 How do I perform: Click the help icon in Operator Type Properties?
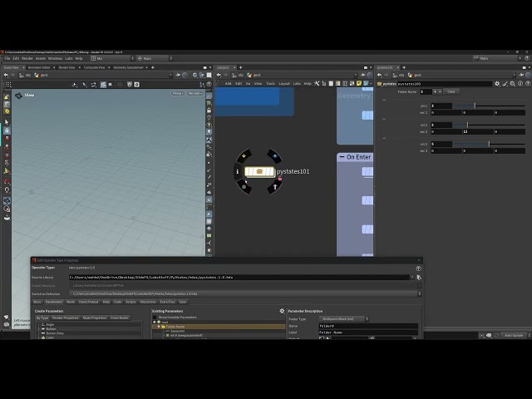pos(418,268)
